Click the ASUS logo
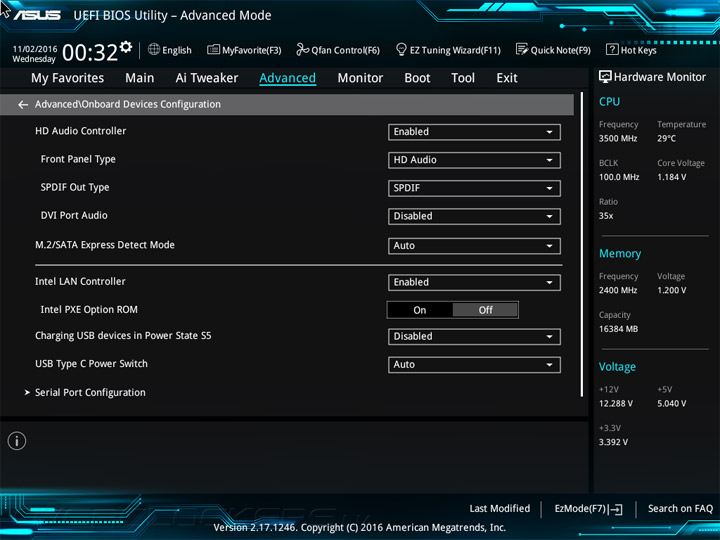 click(x=37, y=15)
